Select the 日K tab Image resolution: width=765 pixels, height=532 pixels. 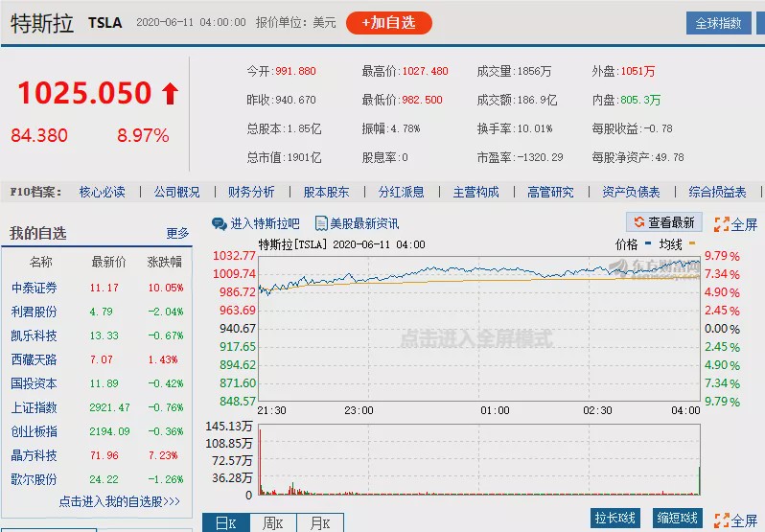[x=226, y=522]
